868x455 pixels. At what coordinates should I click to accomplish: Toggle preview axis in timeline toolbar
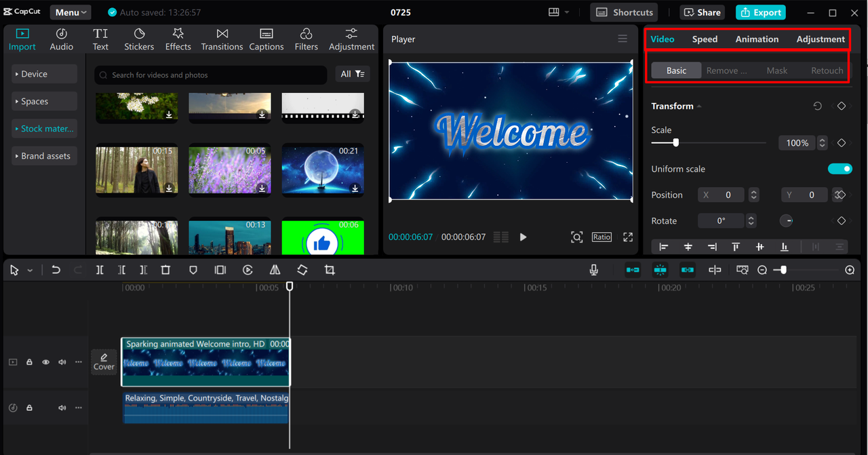coord(715,270)
